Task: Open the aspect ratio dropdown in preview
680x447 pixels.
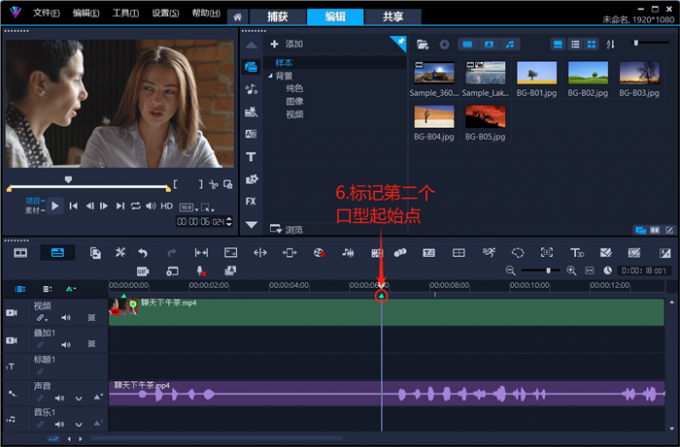Action: tap(189, 208)
